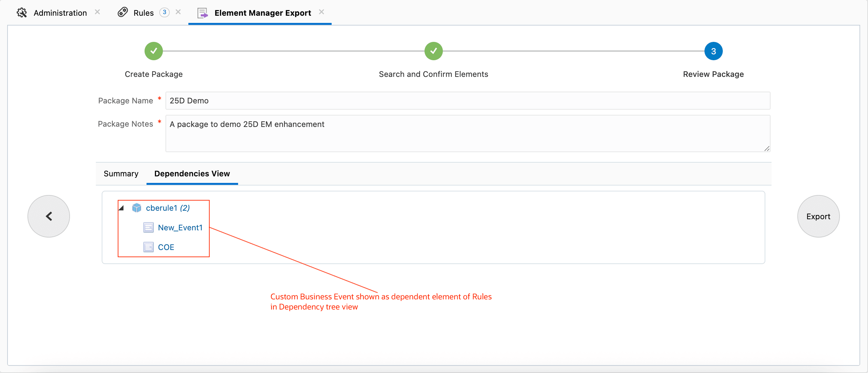Switch to the Summary tab
868x373 pixels.
(x=121, y=174)
